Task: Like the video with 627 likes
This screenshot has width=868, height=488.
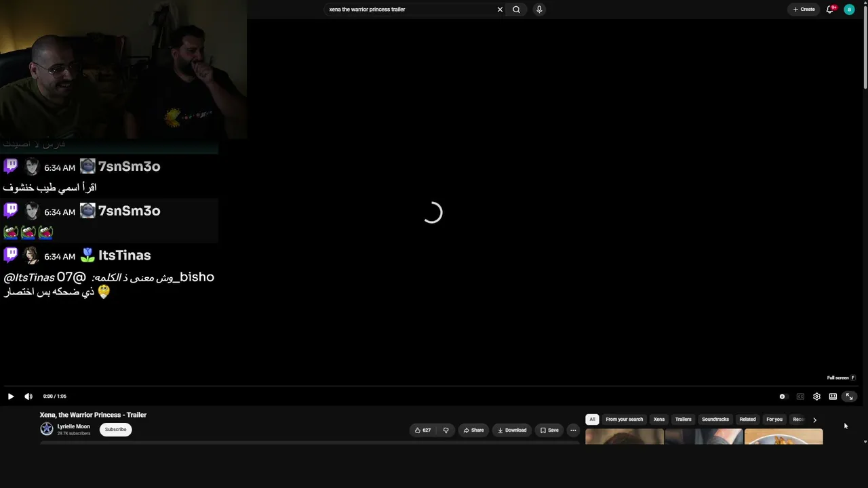Action: point(423,430)
